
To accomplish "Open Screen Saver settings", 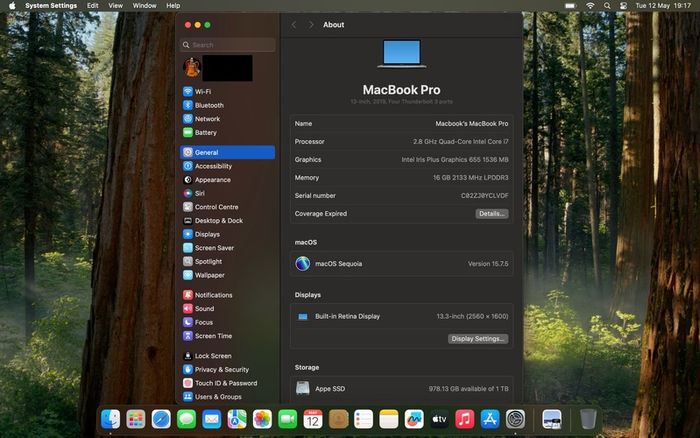I will pos(228,248).
